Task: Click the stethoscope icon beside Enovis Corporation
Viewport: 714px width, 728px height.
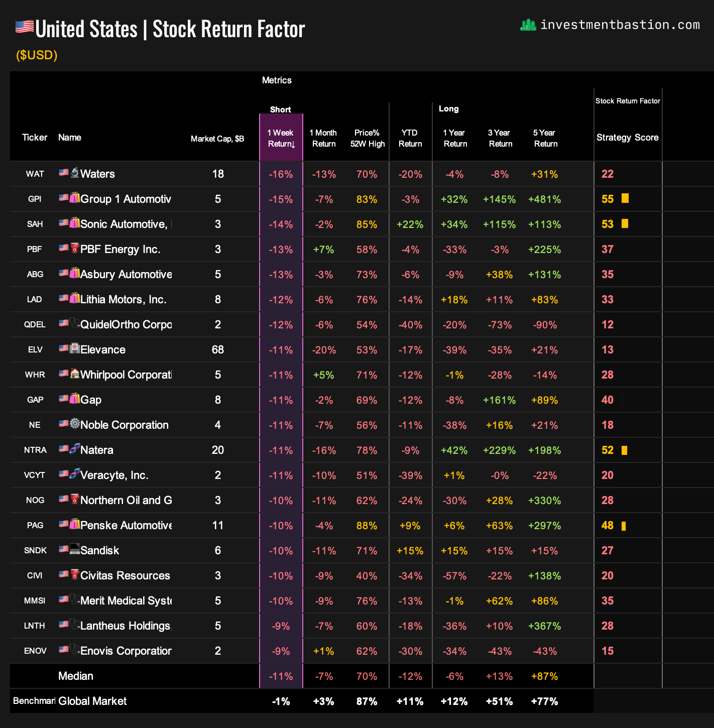Action: point(75,650)
